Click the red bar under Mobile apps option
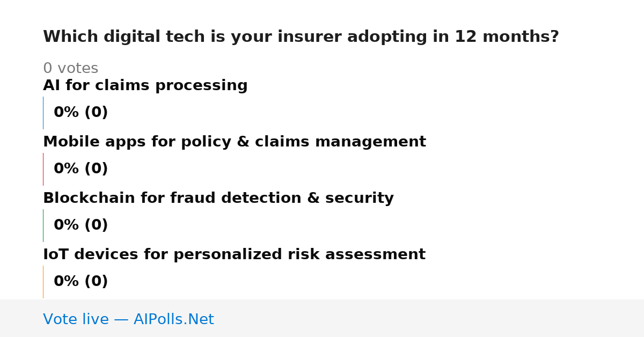 click(43, 169)
